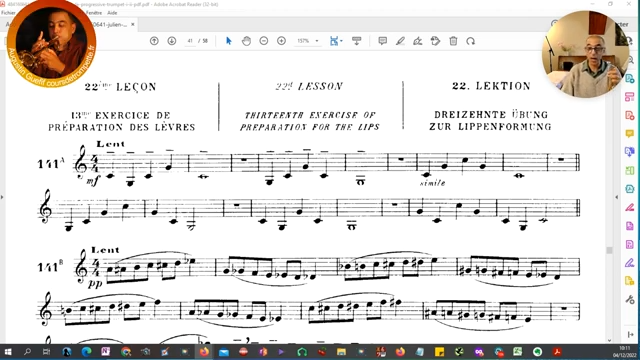Open Create PDF tool in right pane
This screenshot has height=360, width=640.
[629, 78]
